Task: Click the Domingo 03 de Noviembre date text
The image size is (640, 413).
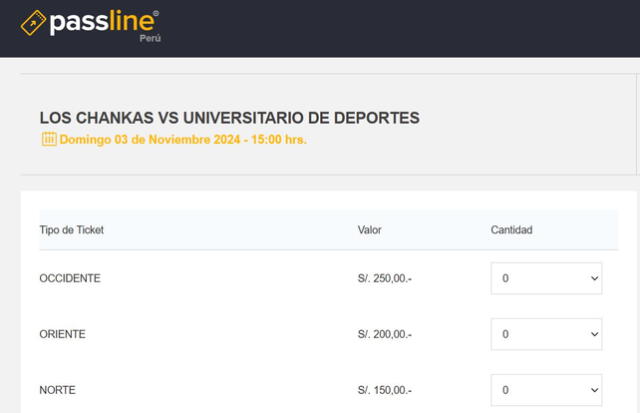Action: pyautogui.click(x=183, y=140)
